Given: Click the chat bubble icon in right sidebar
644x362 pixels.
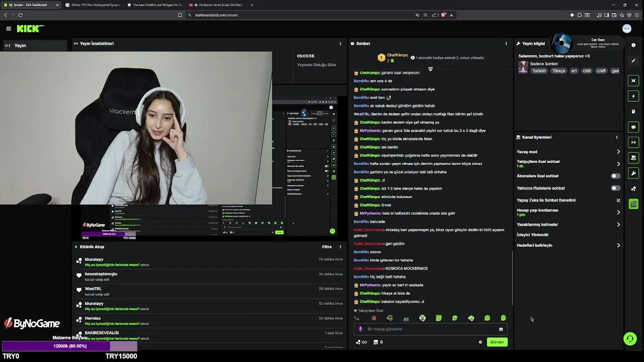Looking at the screenshot, I should (633, 127).
